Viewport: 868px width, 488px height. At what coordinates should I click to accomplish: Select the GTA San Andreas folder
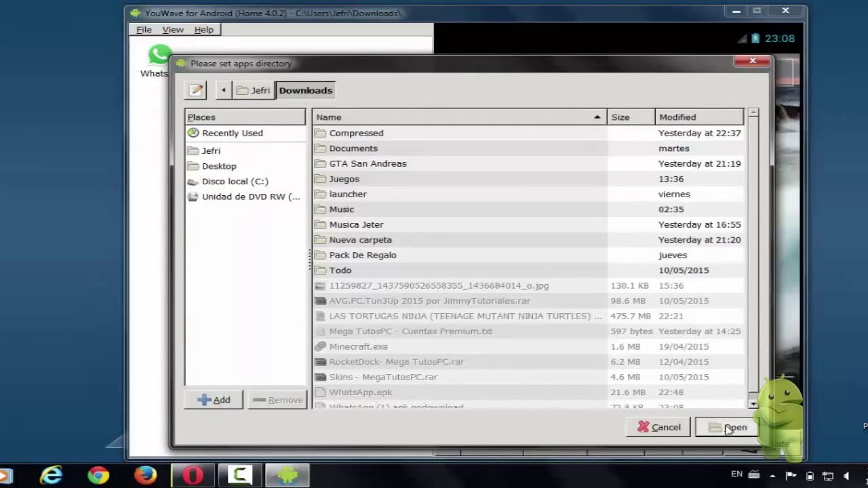(x=528, y=163)
